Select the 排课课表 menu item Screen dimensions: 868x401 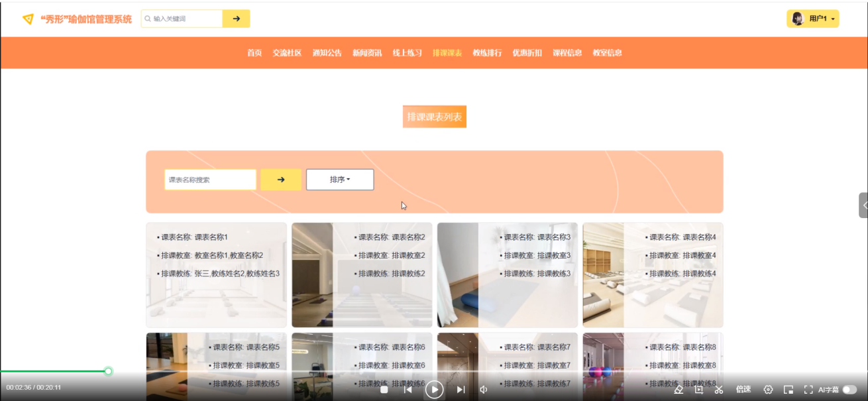pyautogui.click(x=447, y=53)
